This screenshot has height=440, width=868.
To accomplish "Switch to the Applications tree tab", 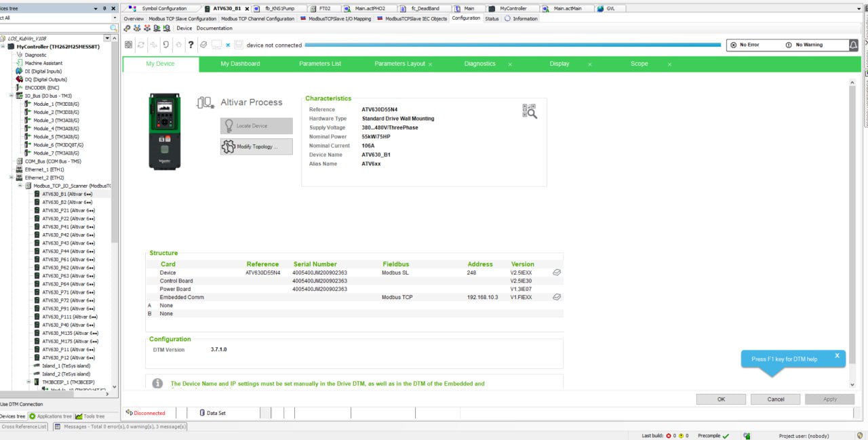I will point(51,416).
